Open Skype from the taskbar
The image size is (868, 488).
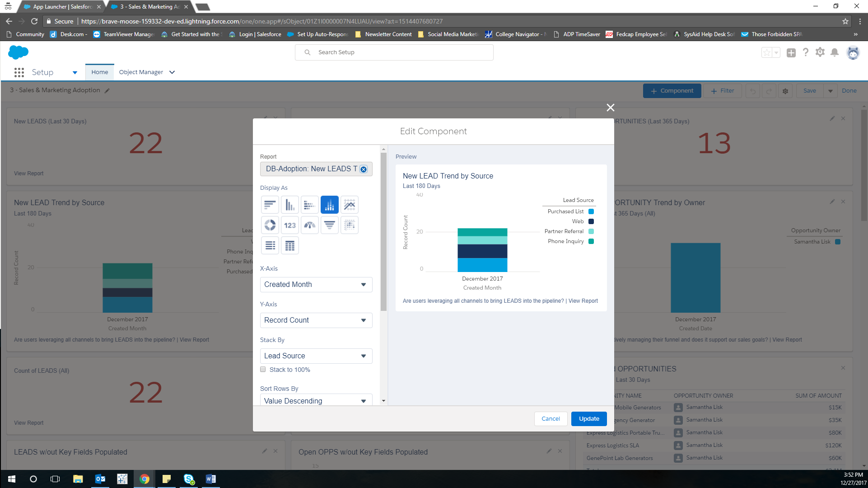pyautogui.click(x=189, y=479)
